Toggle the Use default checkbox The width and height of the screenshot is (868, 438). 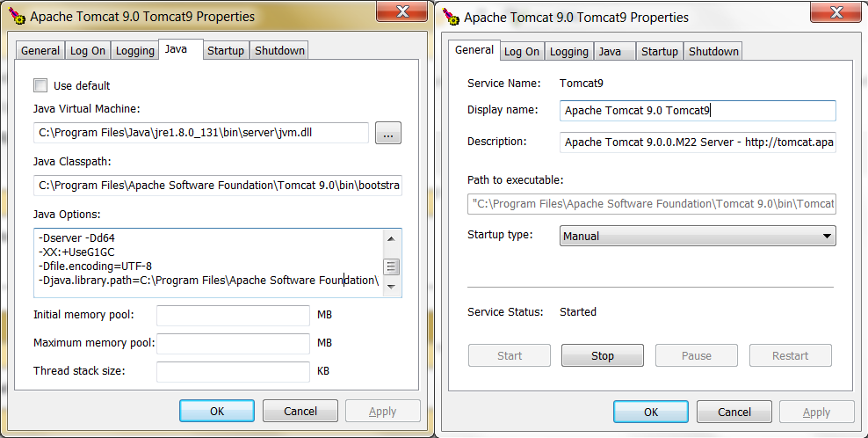(x=40, y=85)
